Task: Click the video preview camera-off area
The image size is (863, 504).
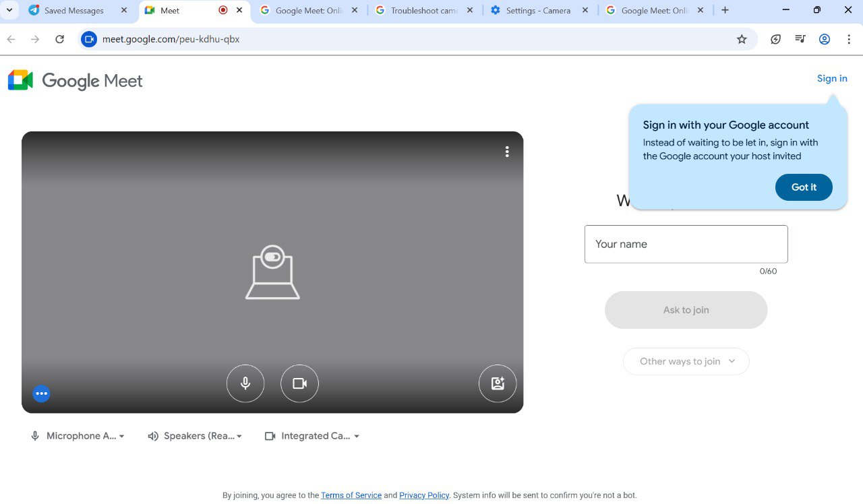Action: (x=272, y=272)
